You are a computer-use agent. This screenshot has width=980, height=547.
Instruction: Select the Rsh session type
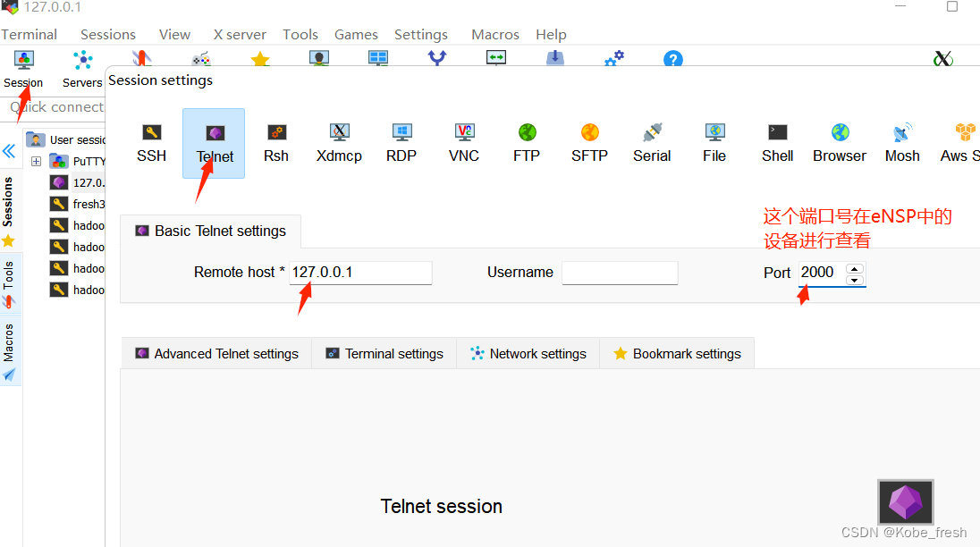pyautogui.click(x=276, y=144)
